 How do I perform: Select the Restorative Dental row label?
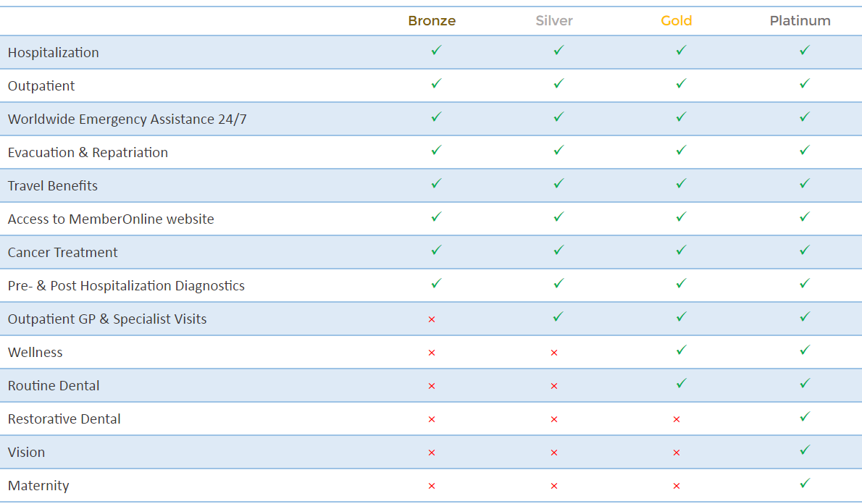tap(64, 419)
